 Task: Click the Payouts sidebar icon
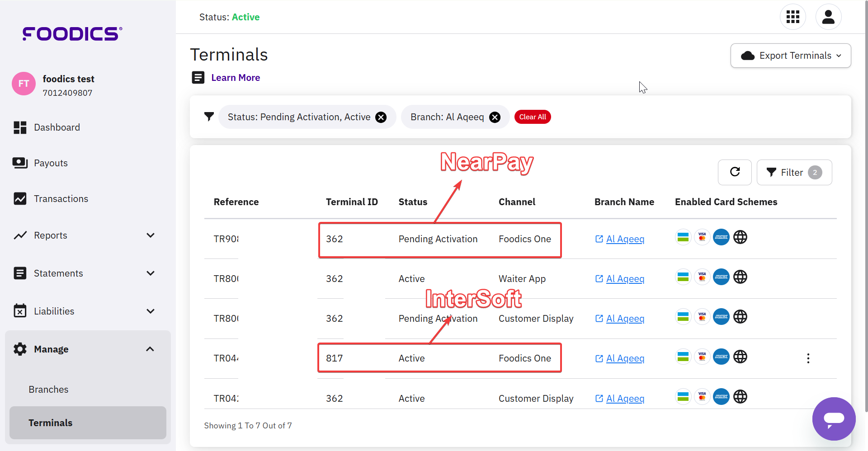pos(20,163)
